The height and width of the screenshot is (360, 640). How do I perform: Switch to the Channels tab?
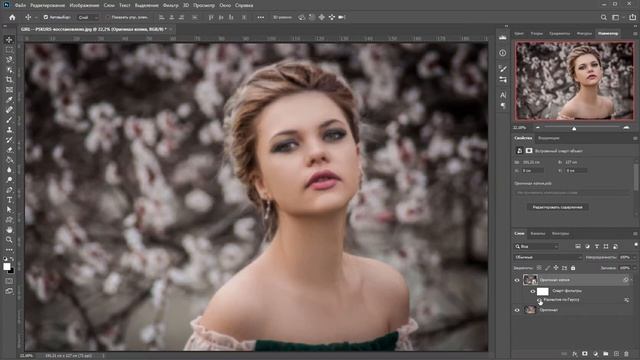tap(538, 233)
